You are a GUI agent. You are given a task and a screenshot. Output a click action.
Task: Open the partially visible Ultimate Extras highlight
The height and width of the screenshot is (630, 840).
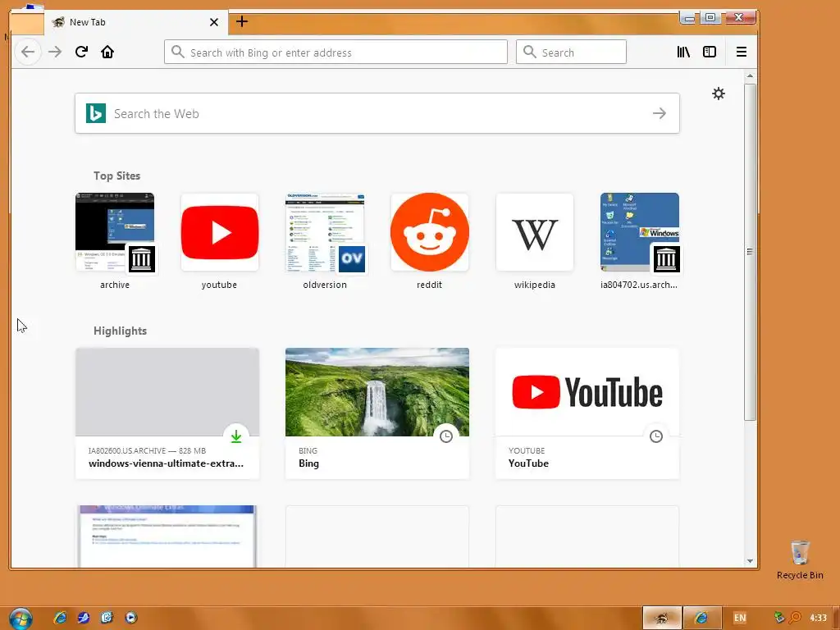(x=167, y=536)
